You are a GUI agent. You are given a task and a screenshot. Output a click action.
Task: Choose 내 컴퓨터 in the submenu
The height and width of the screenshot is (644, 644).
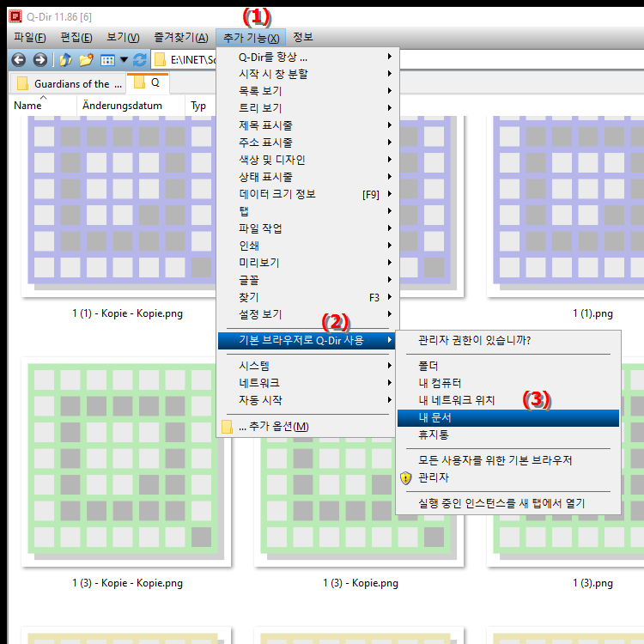click(x=508, y=383)
